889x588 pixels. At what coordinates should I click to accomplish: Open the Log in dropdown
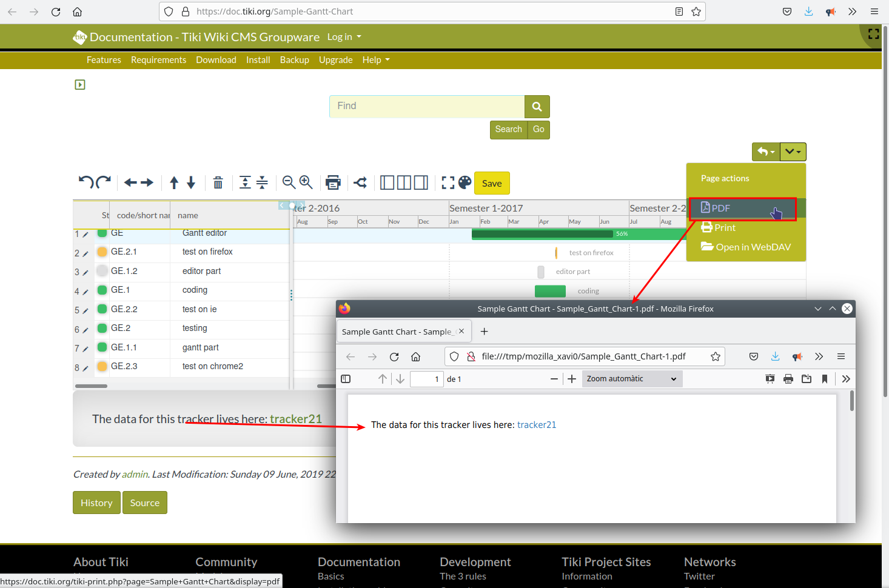click(344, 37)
